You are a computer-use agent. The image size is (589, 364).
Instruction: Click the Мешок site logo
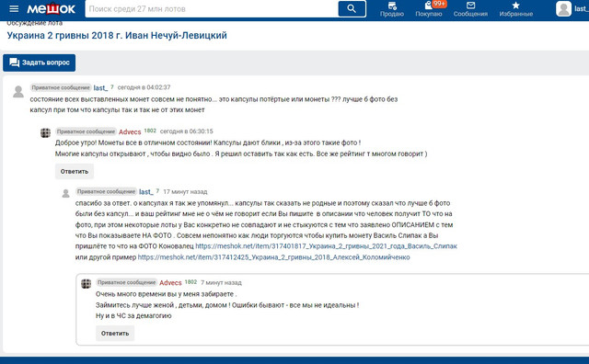(x=52, y=8)
